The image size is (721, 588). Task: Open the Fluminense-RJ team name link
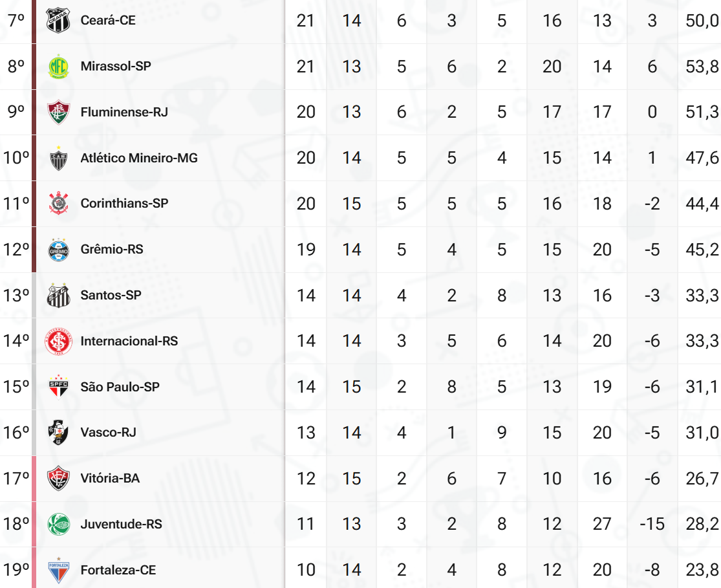tap(124, 113)
